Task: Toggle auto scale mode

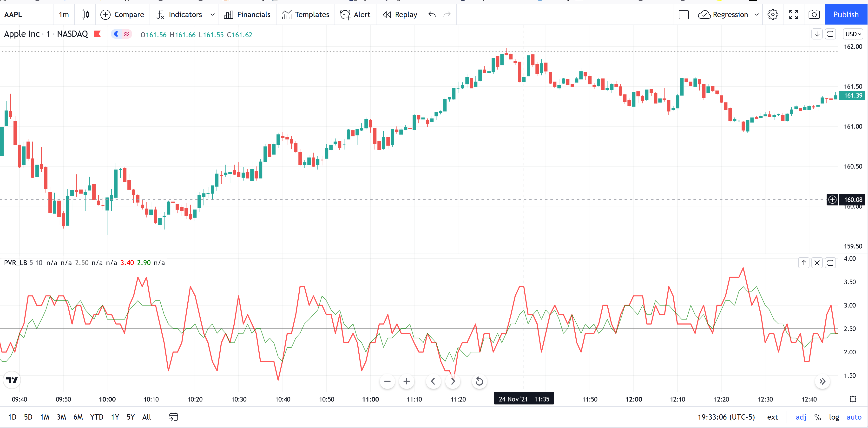Action: click(854, 417)
